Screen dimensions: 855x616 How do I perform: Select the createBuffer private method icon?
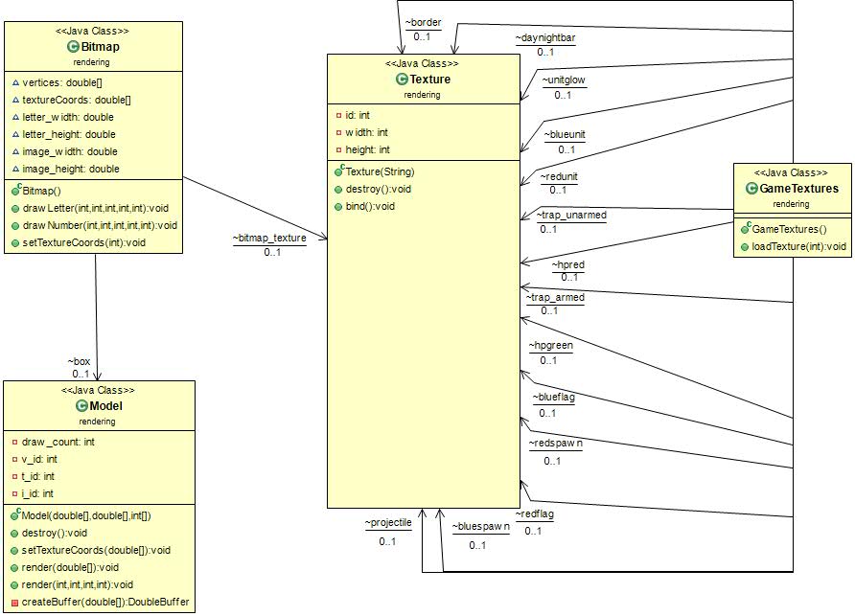(15, 603)
